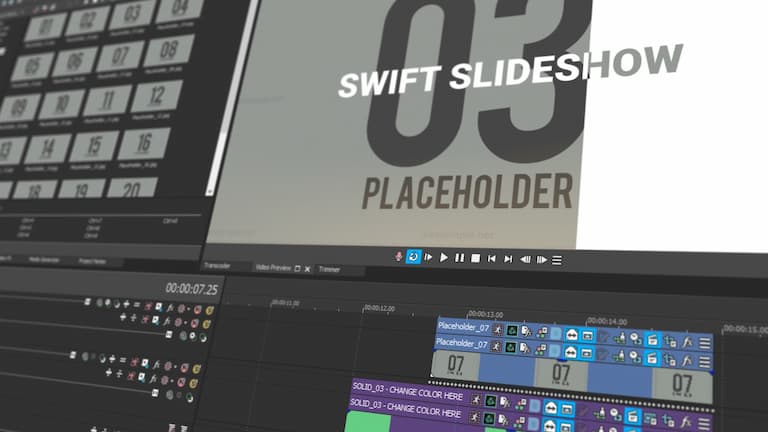
Task: Select placeholder thumbnail 20 in media panel
Action: point(132,188)
